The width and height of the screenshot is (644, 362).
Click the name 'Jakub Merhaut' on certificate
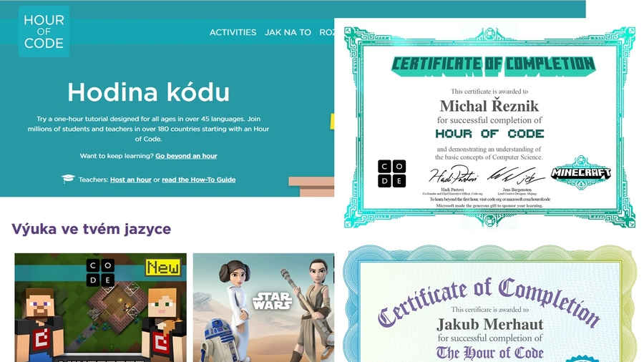click(x=489, y=324)
